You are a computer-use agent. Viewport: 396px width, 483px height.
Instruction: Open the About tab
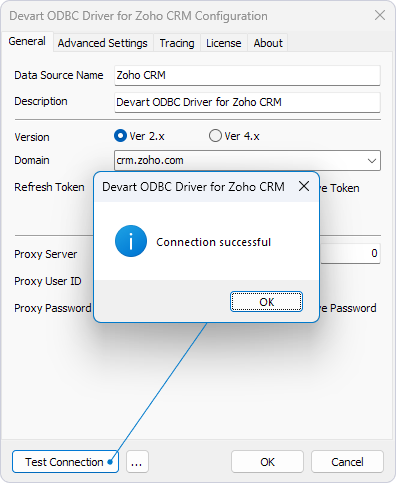point(268,43)
